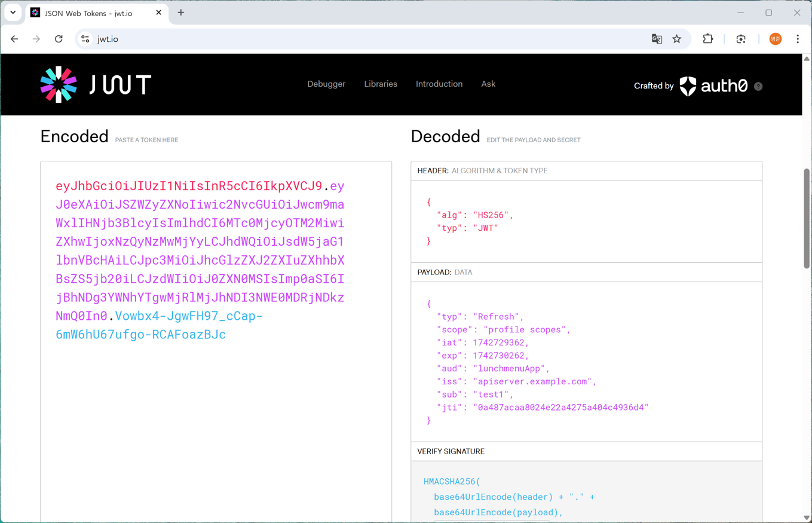Open the Chrome three-dot menu
812x523 pixels.
tap(798, 39)
